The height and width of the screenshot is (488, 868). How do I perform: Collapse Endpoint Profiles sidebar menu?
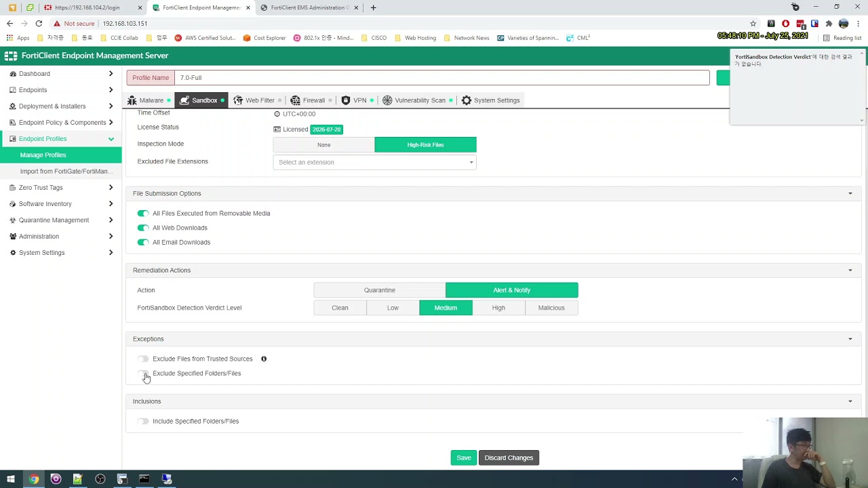click(x=61, y=139)
